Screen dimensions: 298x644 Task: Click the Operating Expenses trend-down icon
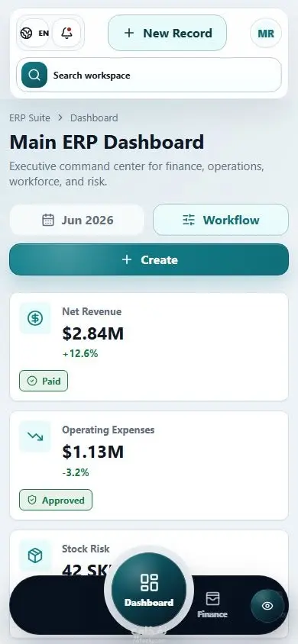pyautogui.click(x=35, y=436)
